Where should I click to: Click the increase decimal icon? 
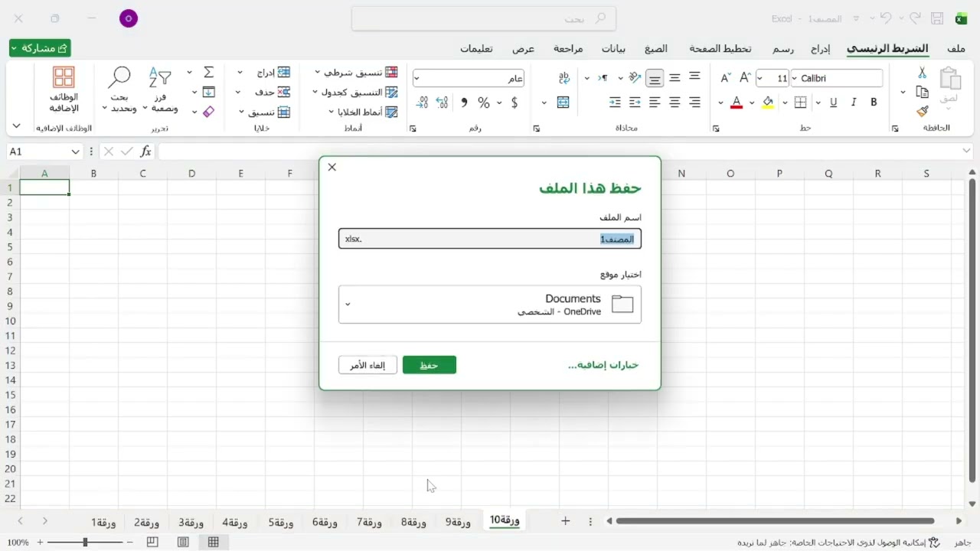click(x=442, y=102)
